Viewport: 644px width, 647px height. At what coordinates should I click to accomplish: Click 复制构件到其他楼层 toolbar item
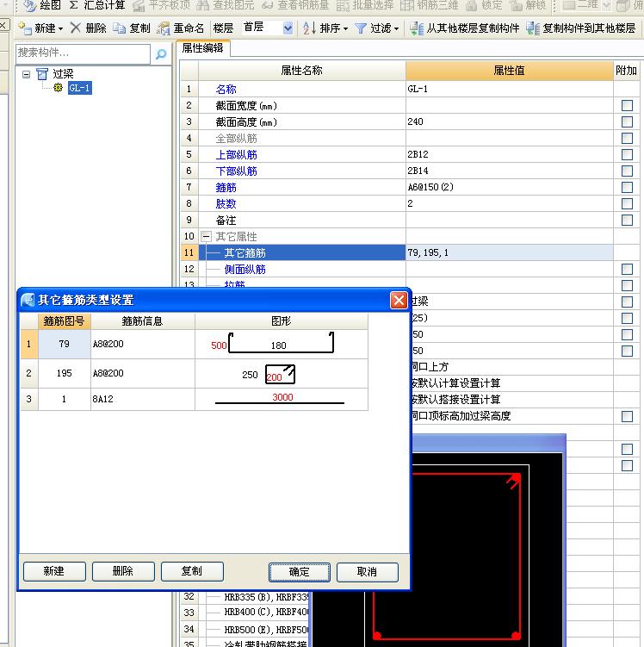[x=580, y=28]
